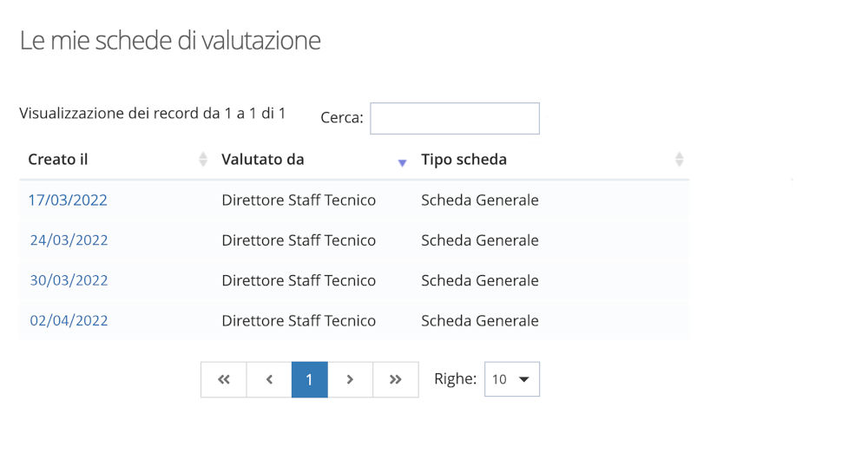This screenshot has height=473, width=868.
Task: Advance to next page with right chevron
Action: [350, 379]
